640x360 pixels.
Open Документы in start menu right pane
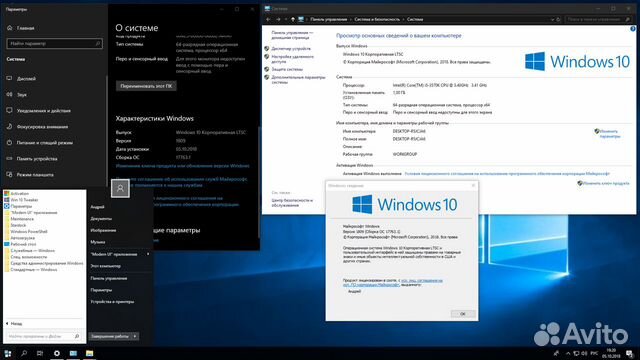coord(101,219)
